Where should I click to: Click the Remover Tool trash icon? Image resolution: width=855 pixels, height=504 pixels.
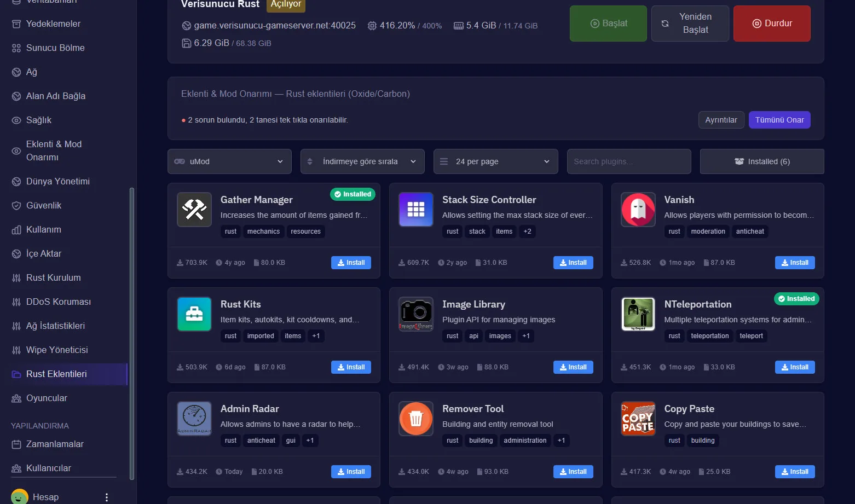click(416, 419)
